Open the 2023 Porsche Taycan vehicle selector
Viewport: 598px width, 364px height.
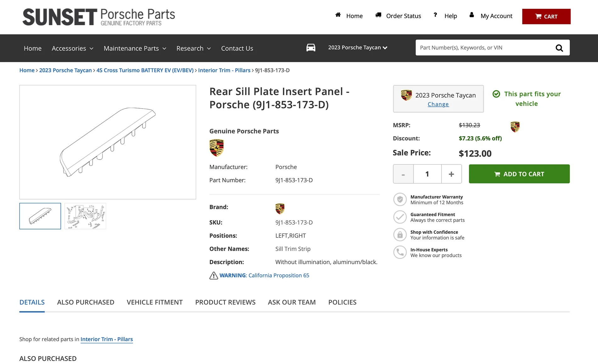pos(358,48)
